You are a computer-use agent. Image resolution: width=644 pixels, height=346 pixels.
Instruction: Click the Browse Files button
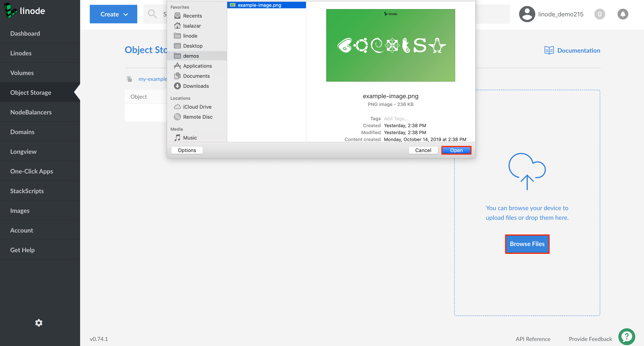[x=527, y=244]
